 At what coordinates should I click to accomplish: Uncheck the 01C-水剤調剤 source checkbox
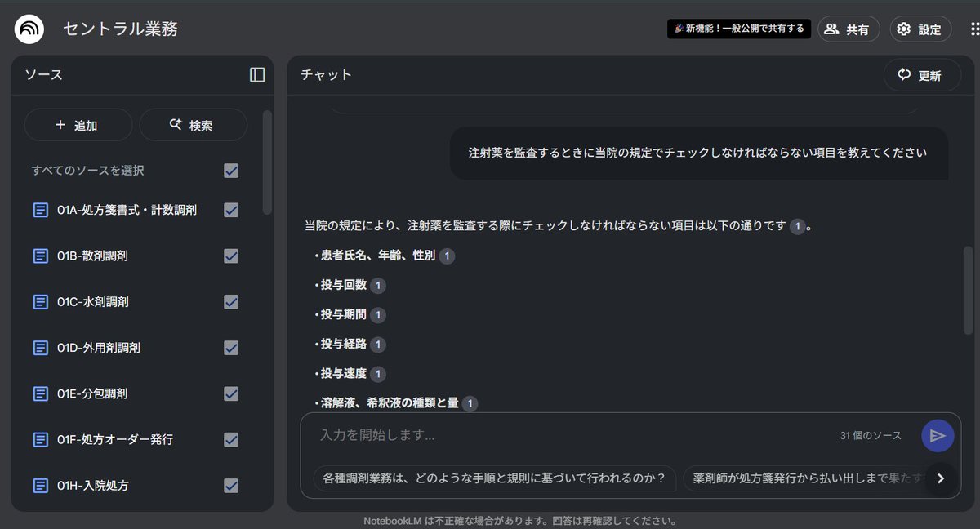click(x=231, y=301)
